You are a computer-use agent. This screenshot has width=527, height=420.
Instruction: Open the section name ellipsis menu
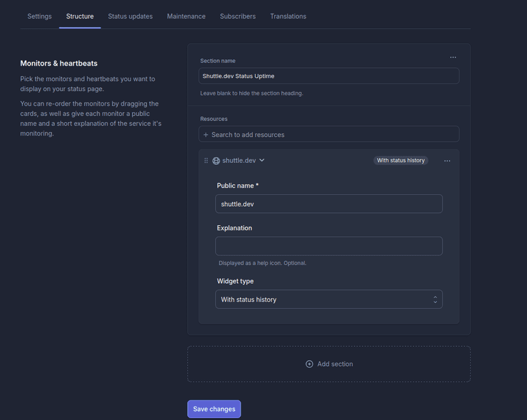tap(453, 57)
